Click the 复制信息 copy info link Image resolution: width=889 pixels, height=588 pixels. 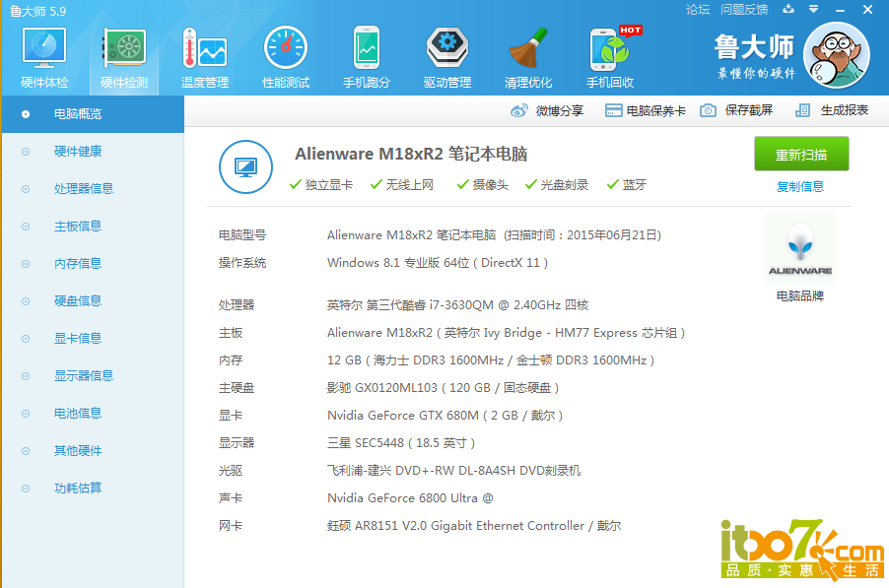(800, 186)
